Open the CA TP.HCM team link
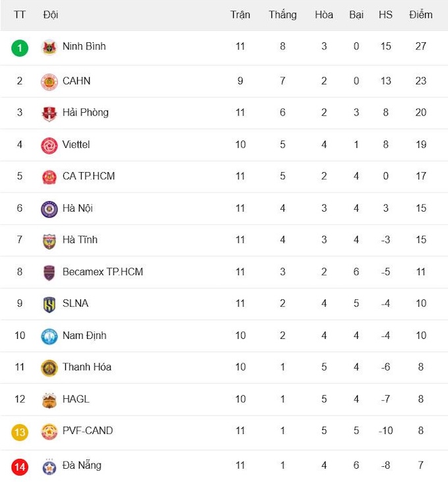The height and width of the screenshot is (482, 448). point(88,176)
